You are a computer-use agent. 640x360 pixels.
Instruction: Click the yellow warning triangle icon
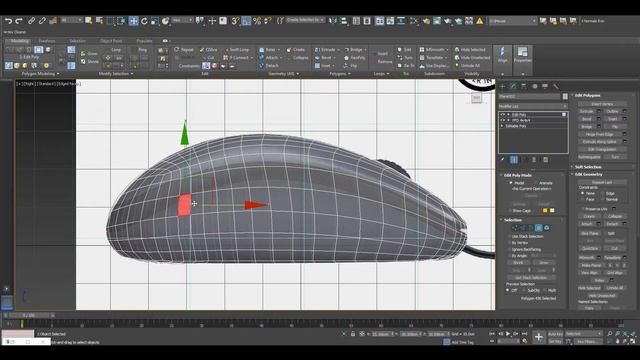[x=480, y=20]
